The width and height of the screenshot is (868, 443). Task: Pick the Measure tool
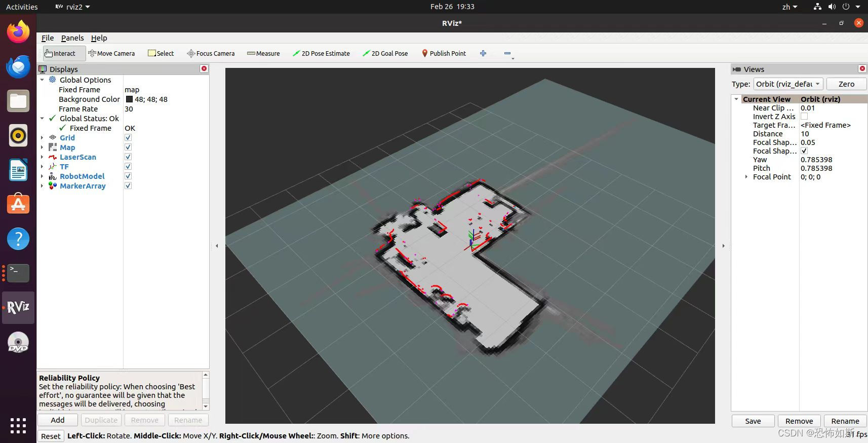(263, 53)
